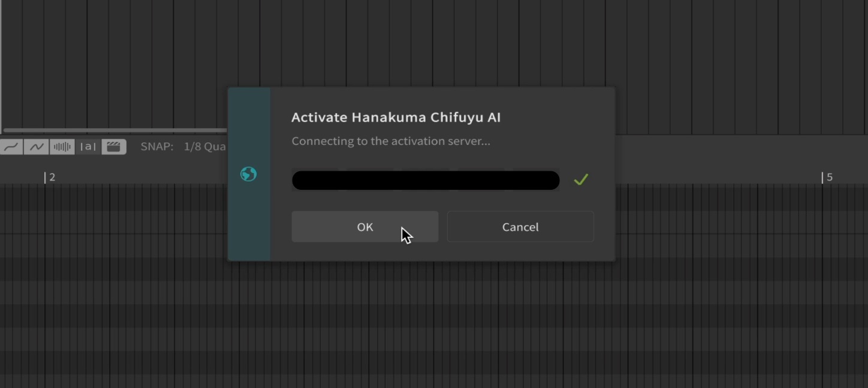Jump to measure 2 marker on ruler

(x=50, y=177)
